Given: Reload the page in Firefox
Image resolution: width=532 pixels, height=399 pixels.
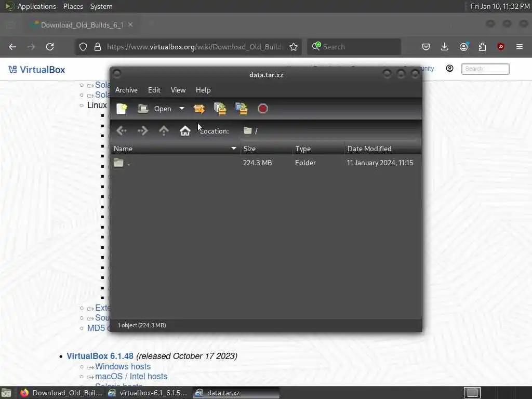Looking at the screenshot, I should (x=50, y=47).
